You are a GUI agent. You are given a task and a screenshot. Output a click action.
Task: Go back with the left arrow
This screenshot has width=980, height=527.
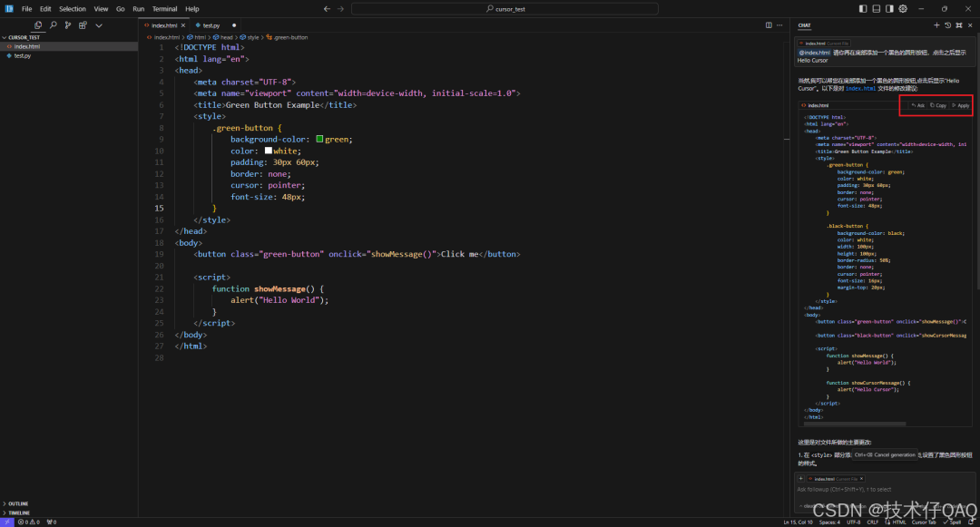pos(327,9)
